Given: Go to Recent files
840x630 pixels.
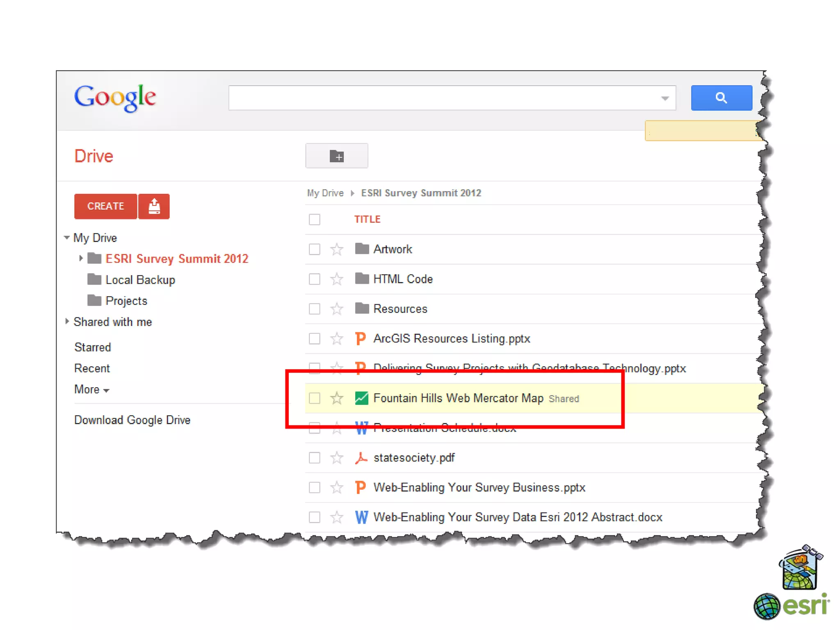Looking at the screenshot, I should click(x=92, y=368).
